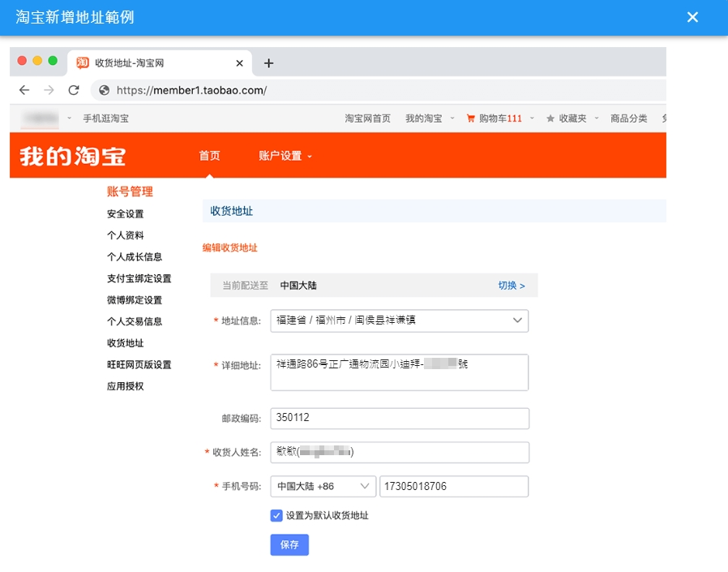The height and width of the screenshot is (572, 728).
Task: Open 应用授权 in the sidebar
Action: point(126,386)
